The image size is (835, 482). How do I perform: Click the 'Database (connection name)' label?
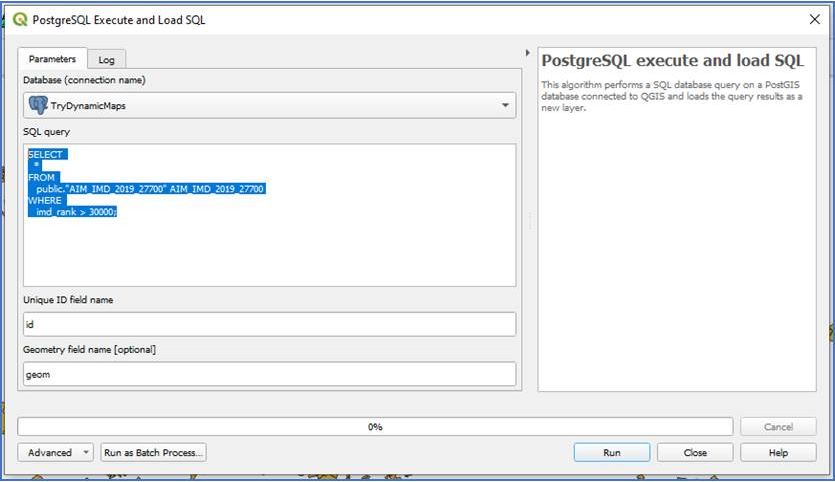pyautogui.click(x=84, y=80)
